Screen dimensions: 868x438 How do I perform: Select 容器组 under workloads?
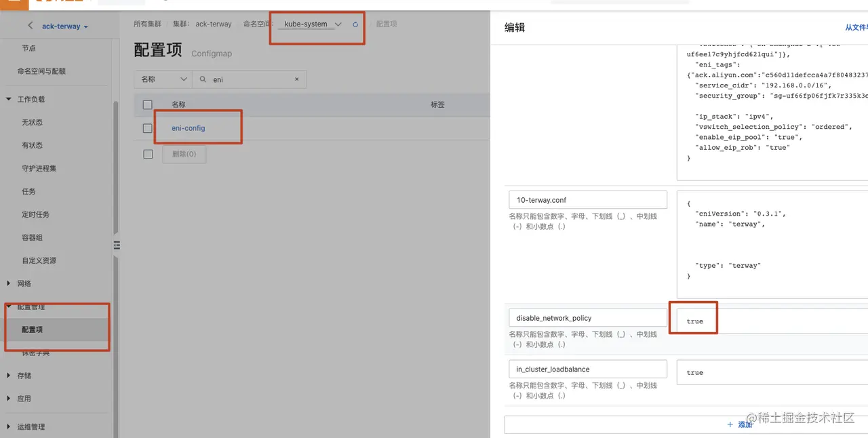coord(32,237)
